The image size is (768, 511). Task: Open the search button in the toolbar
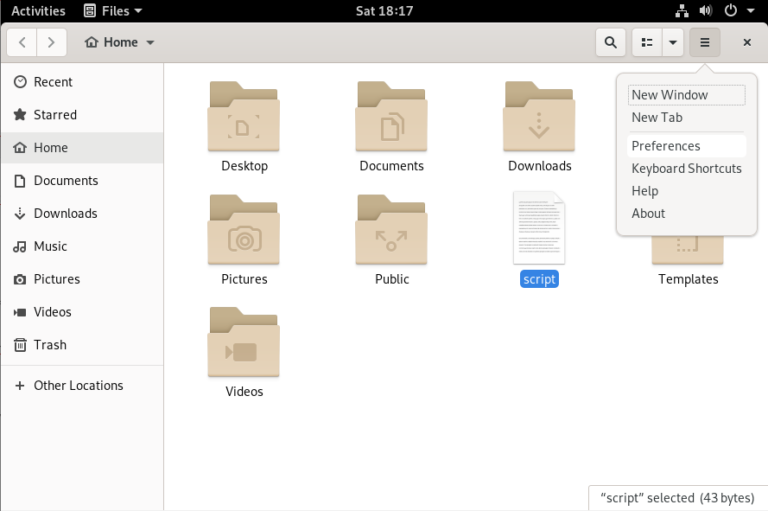610,43
